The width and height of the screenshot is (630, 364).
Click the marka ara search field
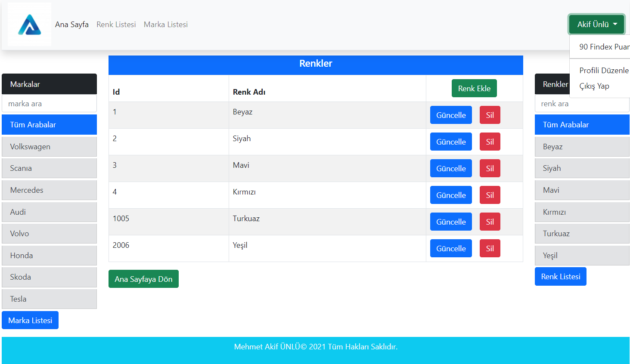[x=49, y=103]
